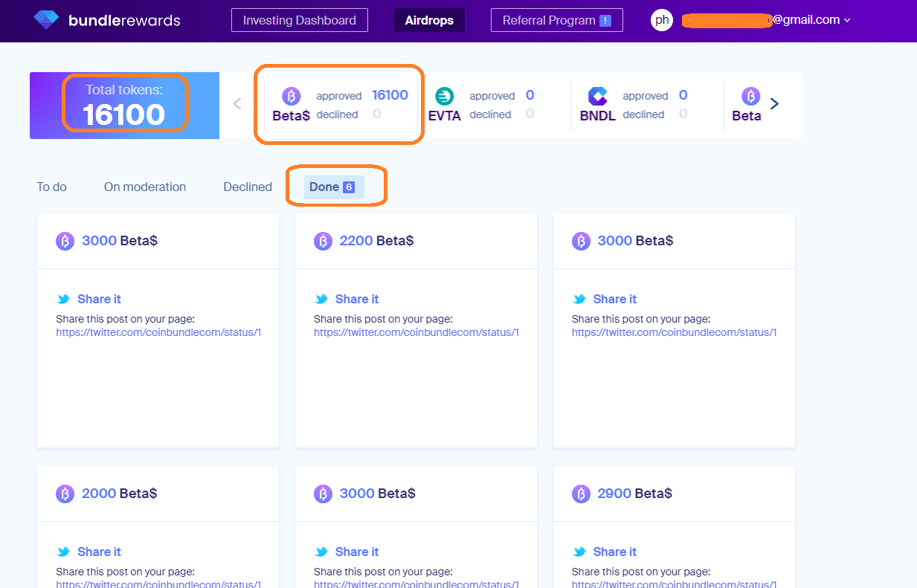
Task: Click 'Share it' on the 2200 Beta$ card
Action: (x=357, y=299)
